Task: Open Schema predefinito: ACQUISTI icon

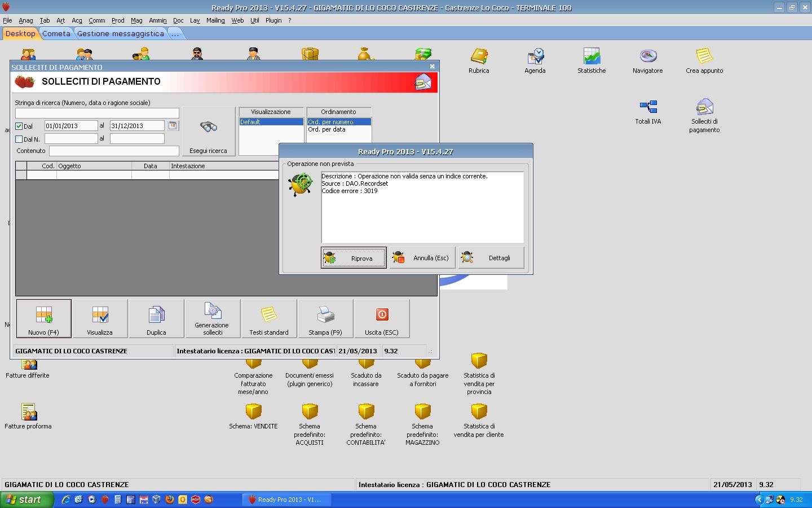Action: coord(310,424)
